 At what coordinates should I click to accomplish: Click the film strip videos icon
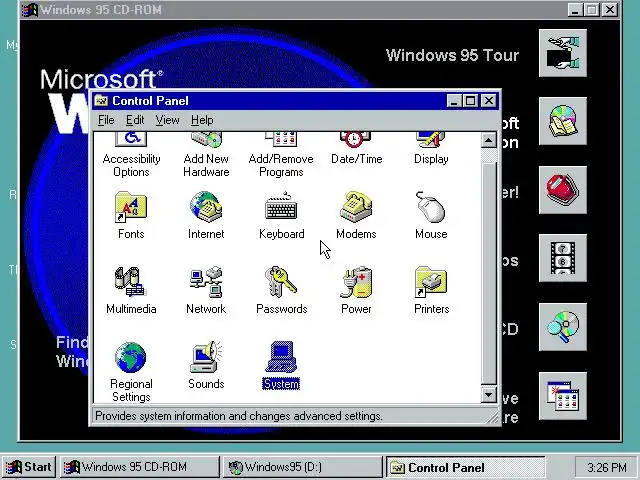tap(563, 258)
